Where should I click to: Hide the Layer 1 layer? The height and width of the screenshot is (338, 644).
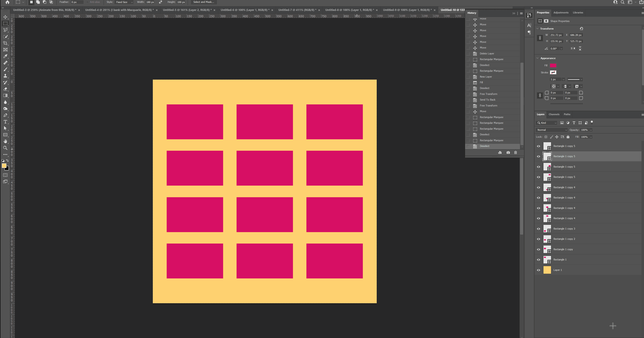[538, 270]
